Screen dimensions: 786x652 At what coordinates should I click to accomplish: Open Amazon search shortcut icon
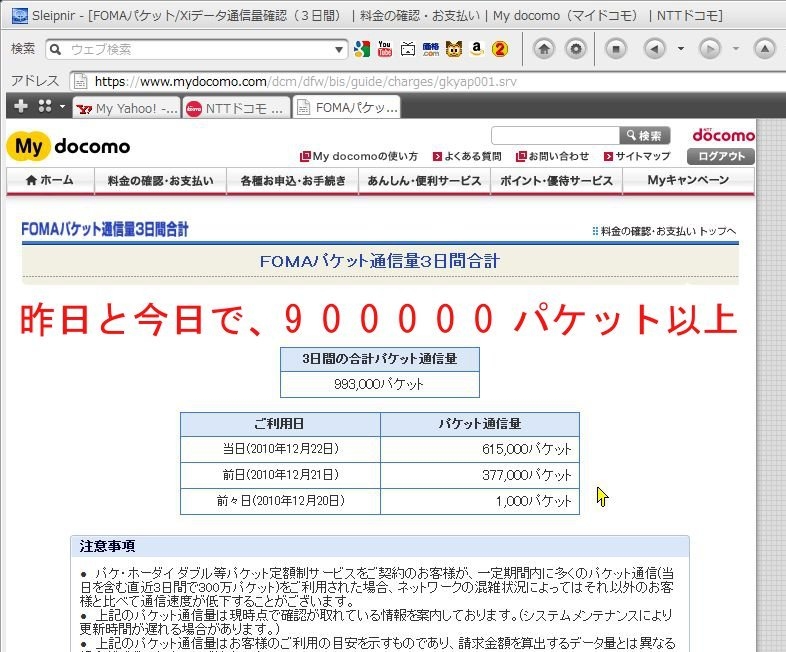click(x=477, y=49)
